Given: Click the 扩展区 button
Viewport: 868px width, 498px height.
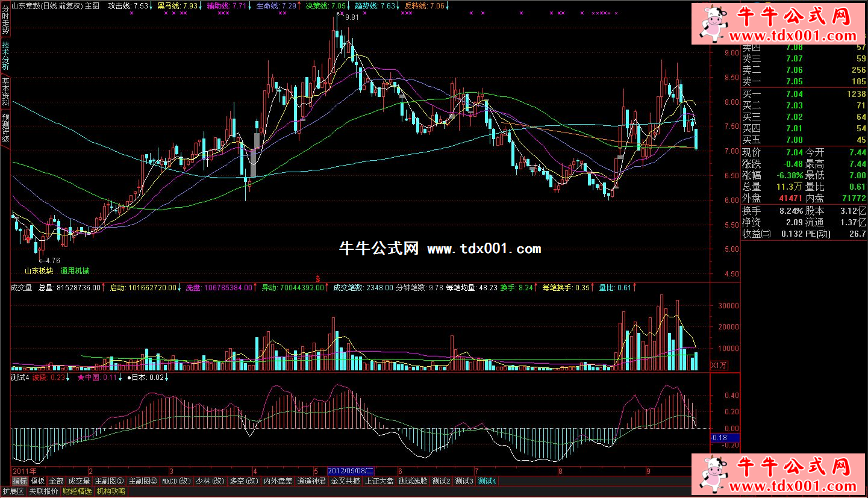Looking at the screenshot, I should click(13, 491).
